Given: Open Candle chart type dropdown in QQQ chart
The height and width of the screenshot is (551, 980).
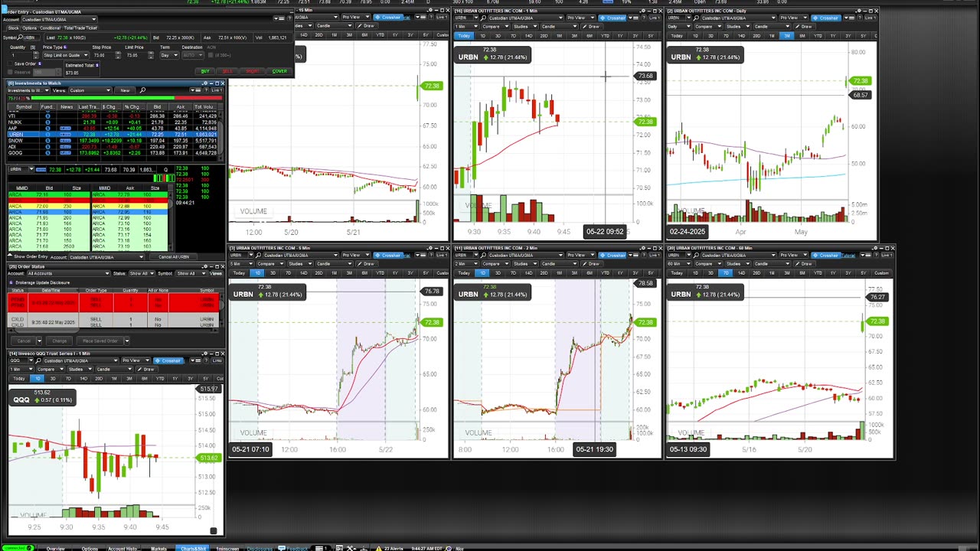Looking at the screenshot, I should (115, 369).
